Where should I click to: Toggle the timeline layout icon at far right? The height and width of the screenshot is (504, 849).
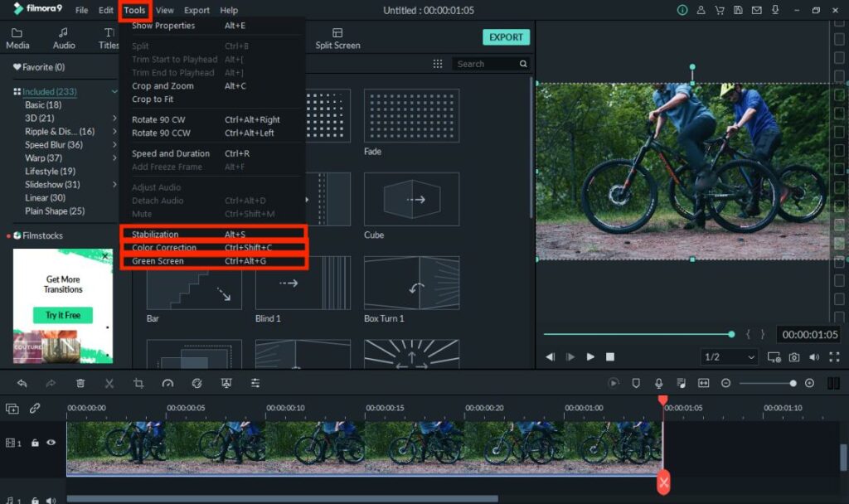pos(833,383)
